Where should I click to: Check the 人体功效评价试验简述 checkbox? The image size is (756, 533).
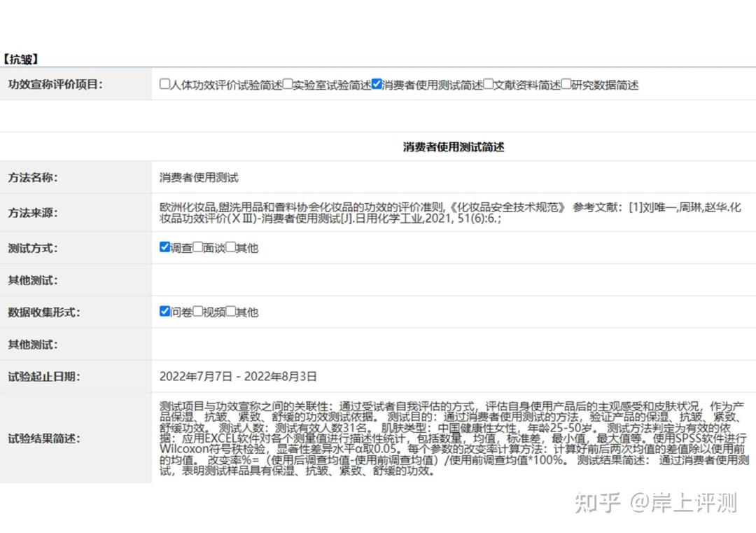point(164,85)
